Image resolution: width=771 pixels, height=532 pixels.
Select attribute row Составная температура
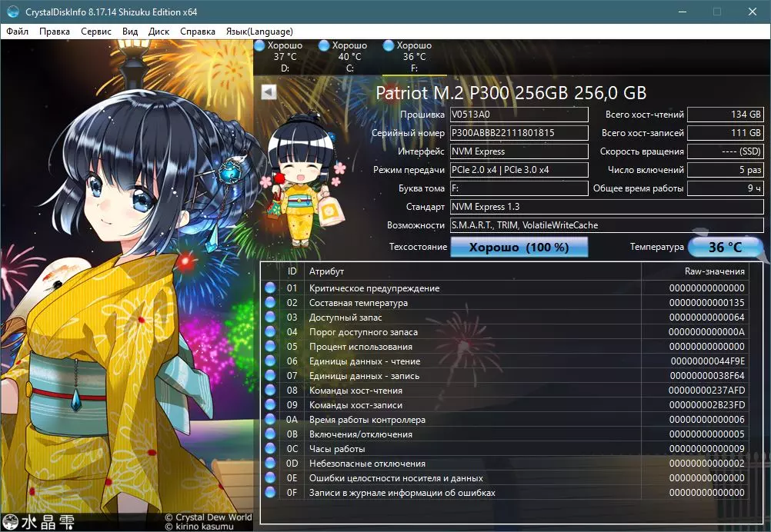pos(505,303)
